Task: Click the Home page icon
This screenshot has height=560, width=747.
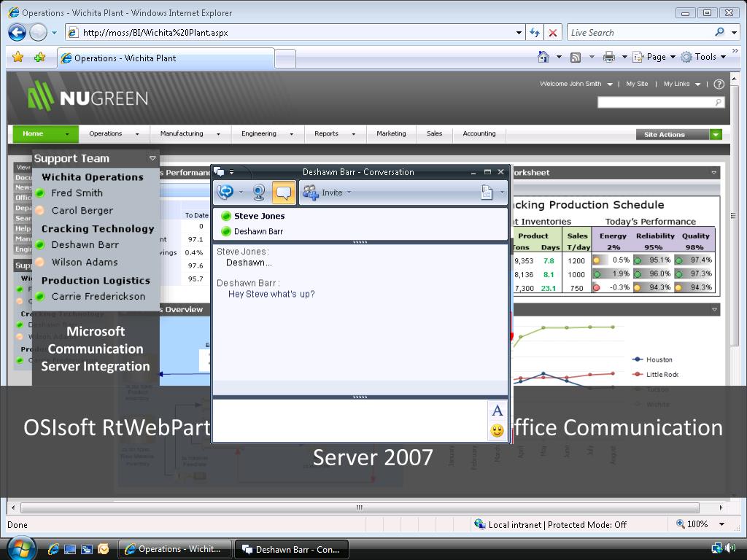Action: (543, 57)
